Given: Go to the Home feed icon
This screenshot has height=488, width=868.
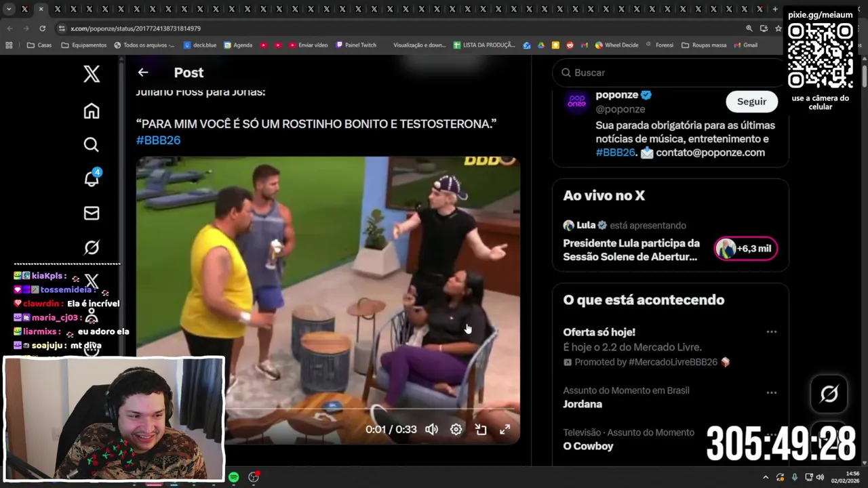Looking at the screenshot, I should click(92, 110).
